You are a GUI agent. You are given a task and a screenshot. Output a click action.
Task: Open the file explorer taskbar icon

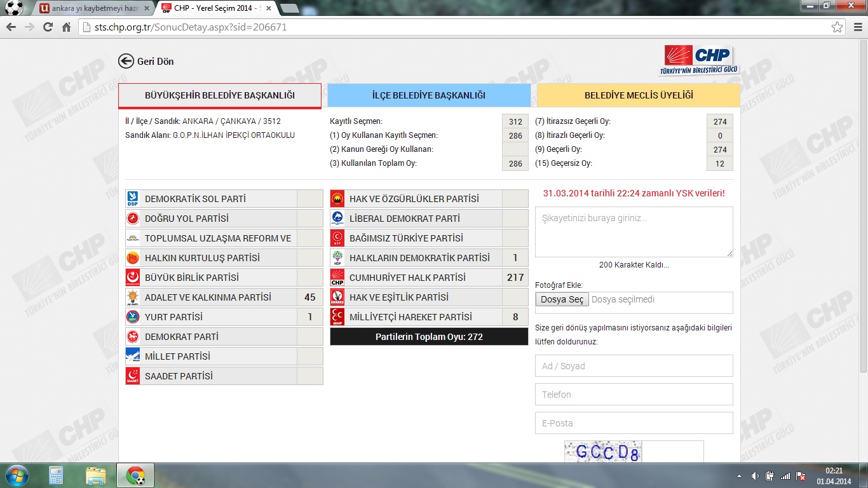click(96, 475)
